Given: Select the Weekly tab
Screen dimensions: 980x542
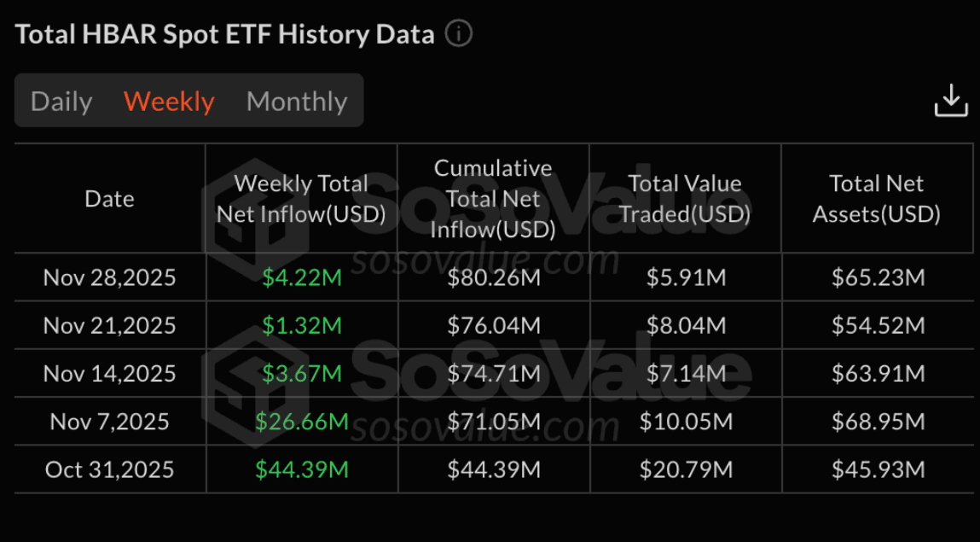Looking at the screenshot, I should coord(169,102).
